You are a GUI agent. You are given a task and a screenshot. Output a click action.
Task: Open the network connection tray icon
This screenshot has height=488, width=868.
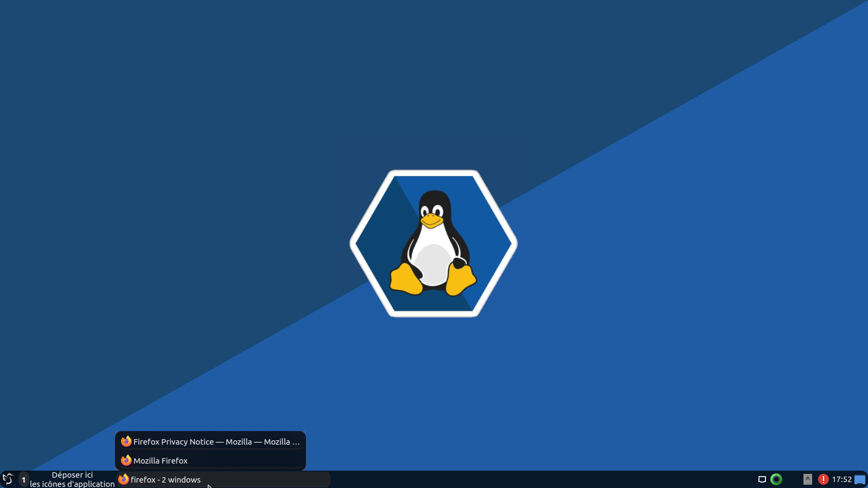pos(762,479)
